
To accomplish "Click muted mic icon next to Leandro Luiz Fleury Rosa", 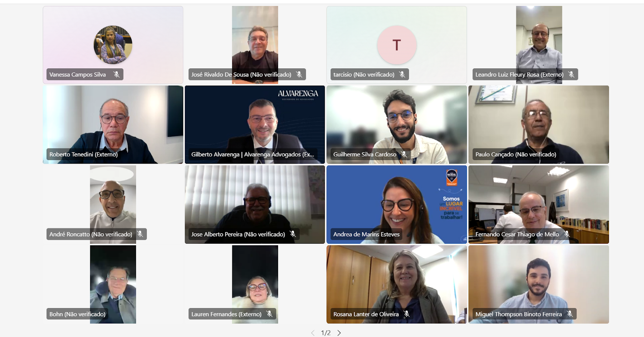I will click(x=571, y=74).
